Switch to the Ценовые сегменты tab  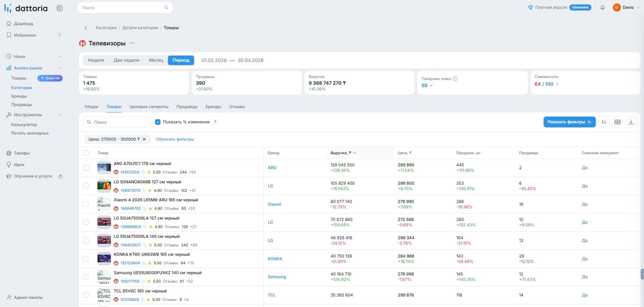(149, 107)
